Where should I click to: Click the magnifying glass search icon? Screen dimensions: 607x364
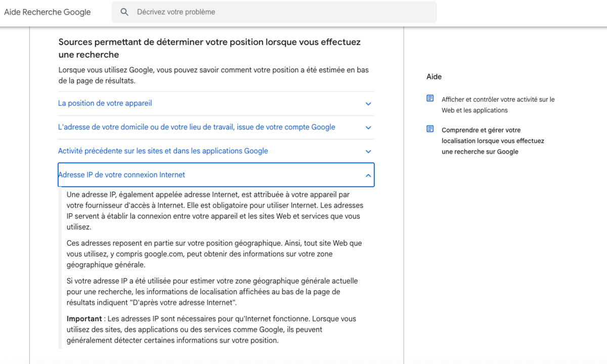[x=124, y=12]
